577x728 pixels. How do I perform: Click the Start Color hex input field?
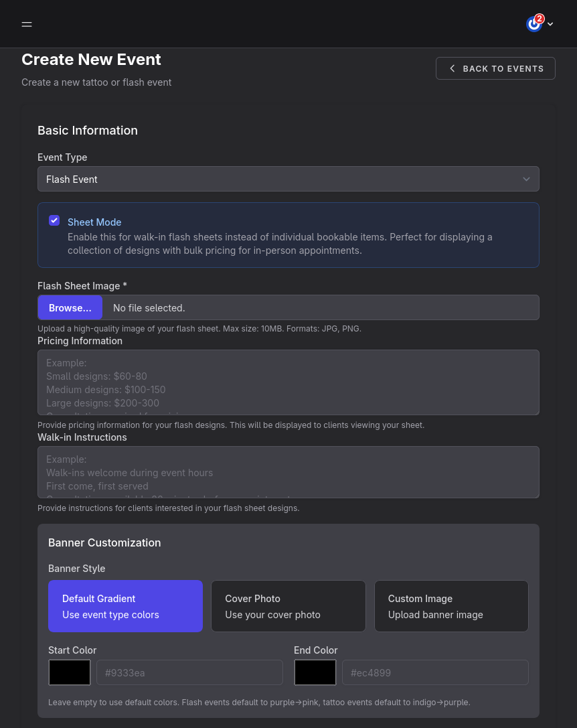tap(189, 672)
